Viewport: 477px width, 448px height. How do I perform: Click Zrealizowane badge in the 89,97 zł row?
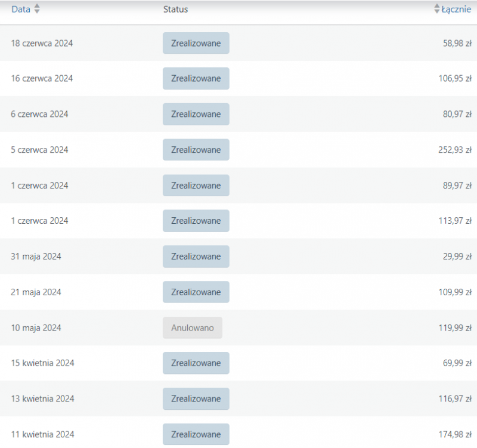[196, 186]
